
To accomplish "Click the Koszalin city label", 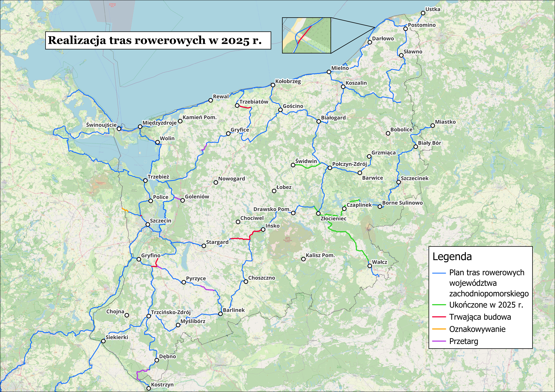I will pyautogui.click(x=356, y=83).
